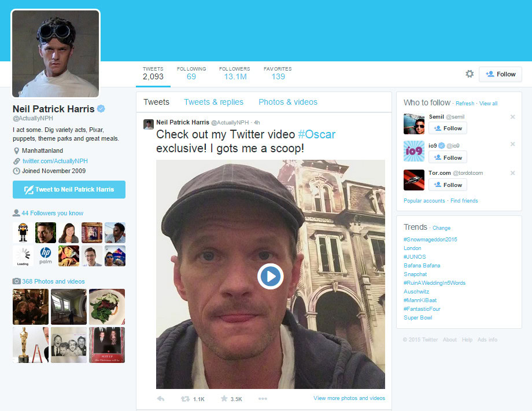Open the gear settings dropdown
The width and height of the screenshot is (532, 411).
point(470,74)
